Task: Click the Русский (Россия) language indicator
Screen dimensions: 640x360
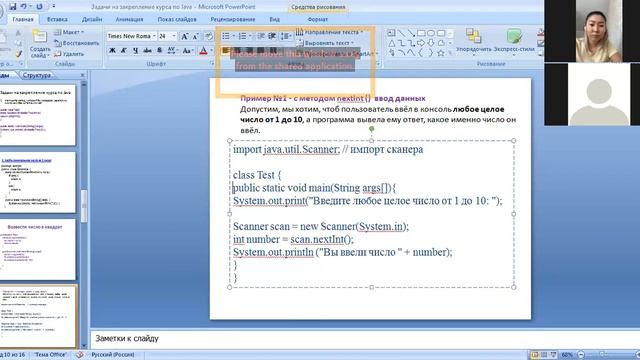Action: (113, 355)
